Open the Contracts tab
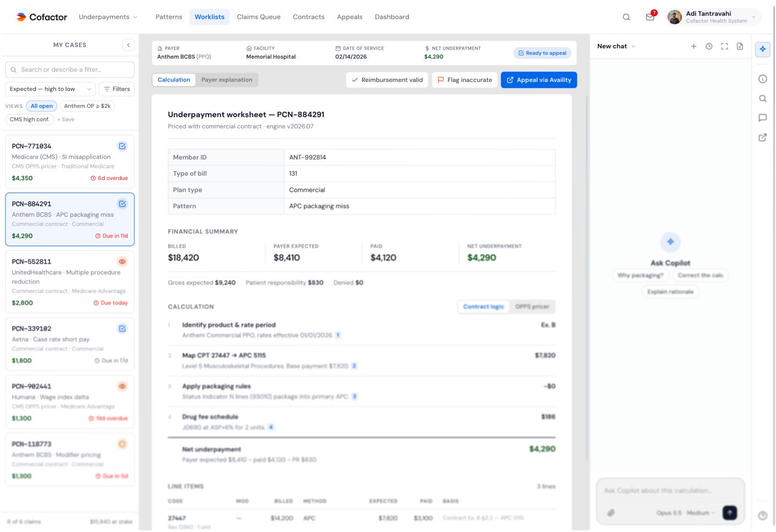 click(309, 17)
